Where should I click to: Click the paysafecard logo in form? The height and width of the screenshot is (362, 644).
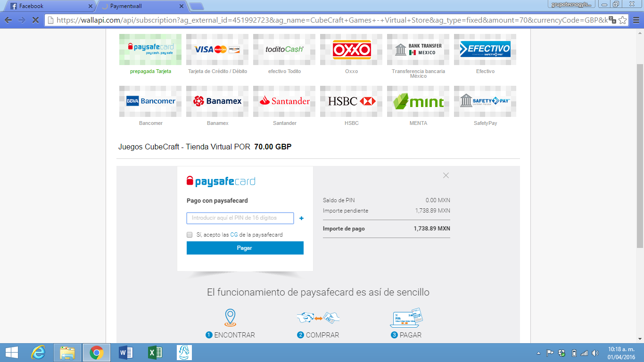pyautogui.click(x=221, y=181)
